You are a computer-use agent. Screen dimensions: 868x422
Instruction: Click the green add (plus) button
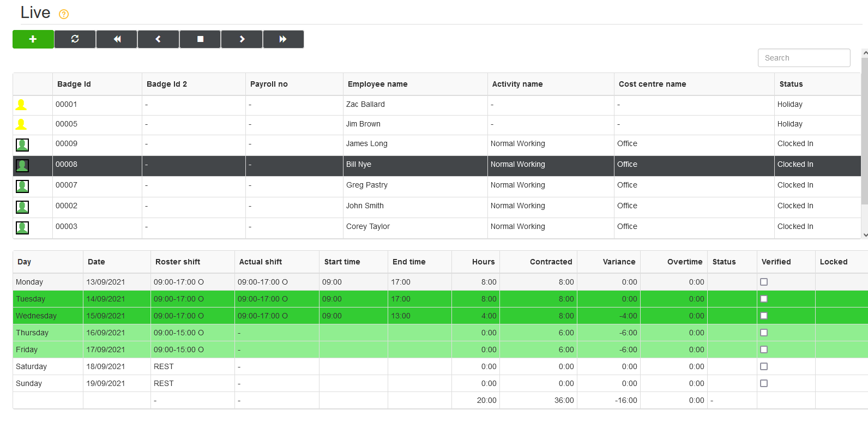coord(33,39)
